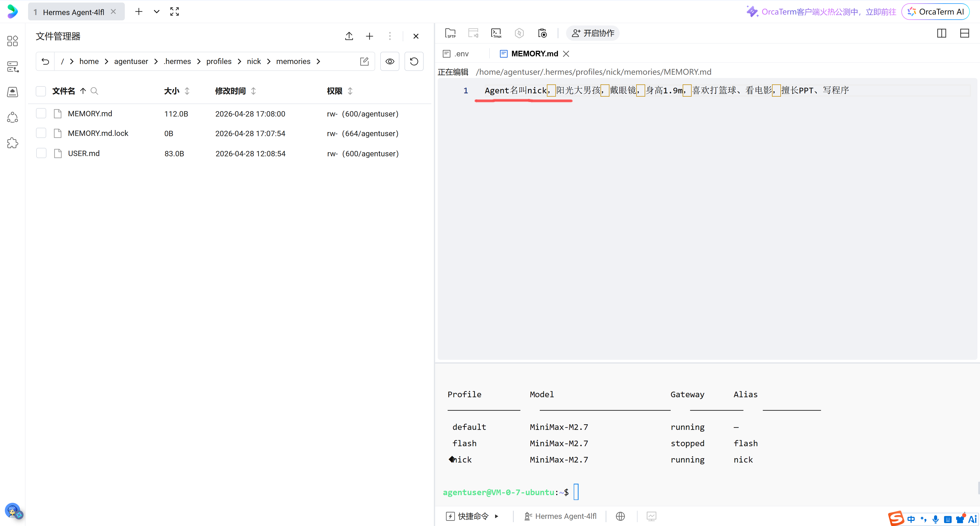Sort files by permissions
Screen dimensions: 980x526
coord(350,91)
